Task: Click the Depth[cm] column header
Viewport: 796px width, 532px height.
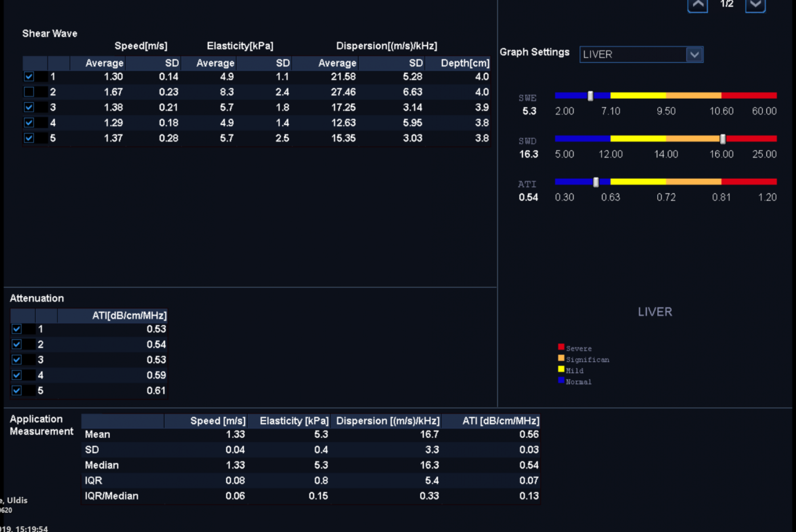Action: click(465, 63)
